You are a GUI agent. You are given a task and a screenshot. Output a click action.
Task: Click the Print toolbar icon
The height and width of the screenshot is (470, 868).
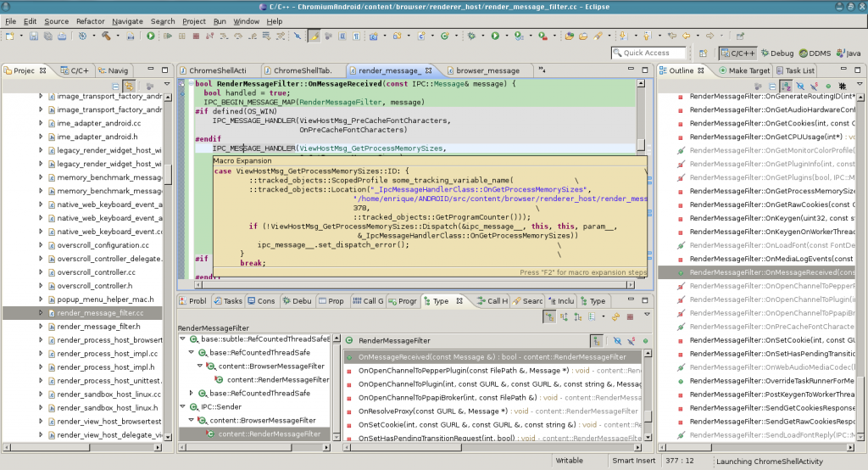pos(60,36)
